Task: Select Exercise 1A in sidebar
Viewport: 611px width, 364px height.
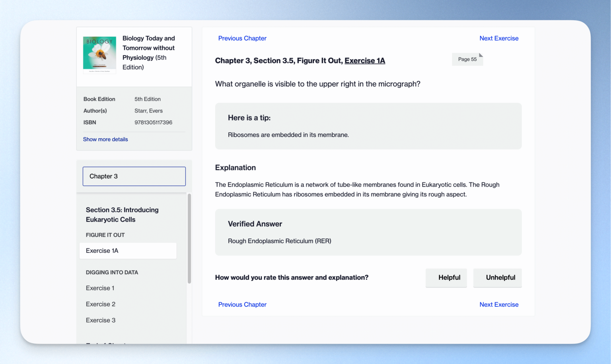Action: (128, 251)
